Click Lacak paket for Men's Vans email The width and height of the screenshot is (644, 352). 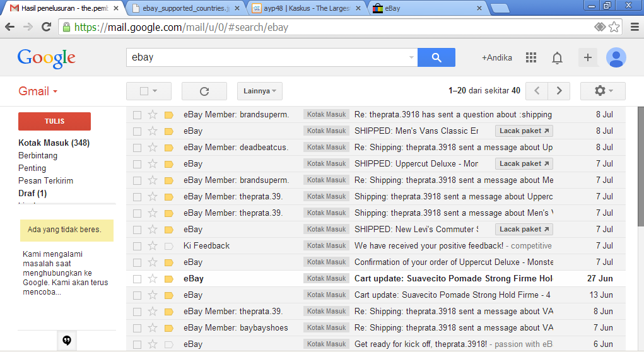click(524, 131)
